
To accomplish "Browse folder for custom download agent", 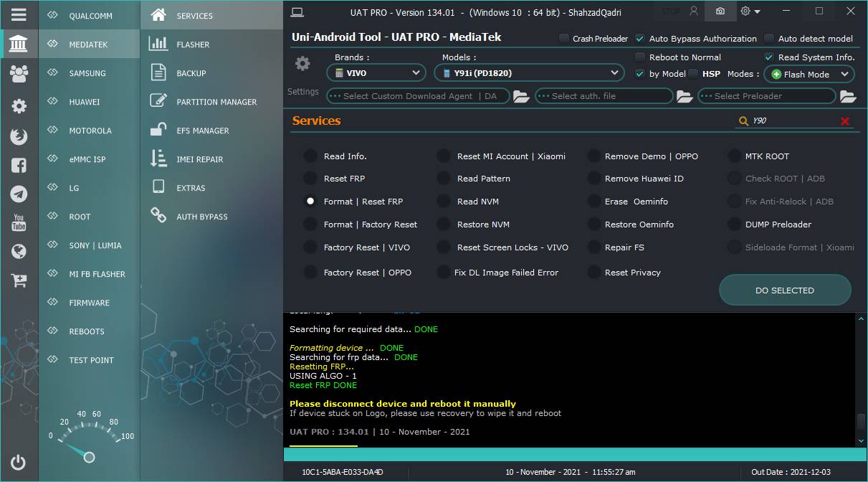I will pos(521,96).
